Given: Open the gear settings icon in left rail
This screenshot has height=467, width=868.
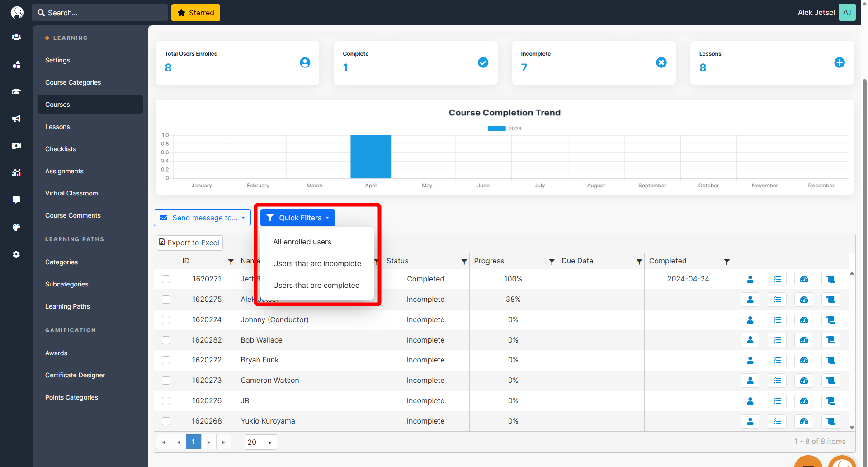Looking at the screenshot, I should click(x=16, y=254).
